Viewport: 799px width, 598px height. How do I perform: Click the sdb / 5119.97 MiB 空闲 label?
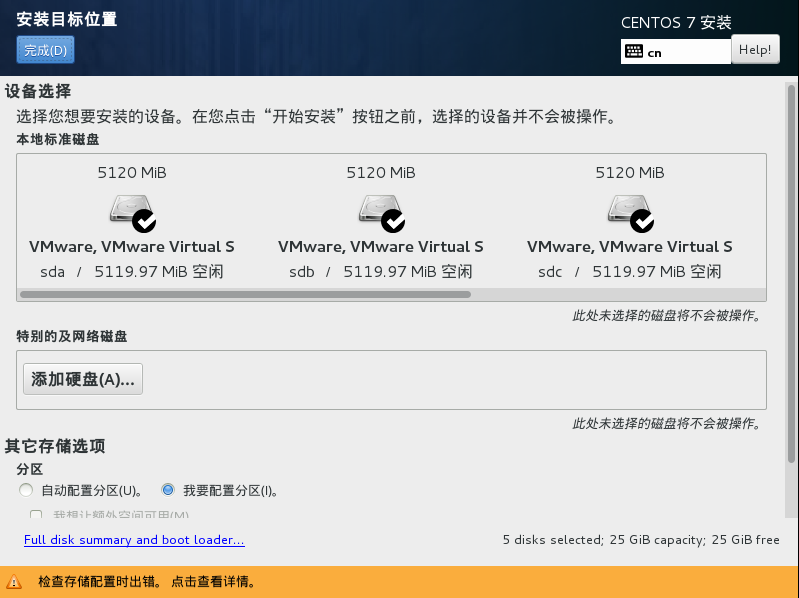tap(381, 271)
